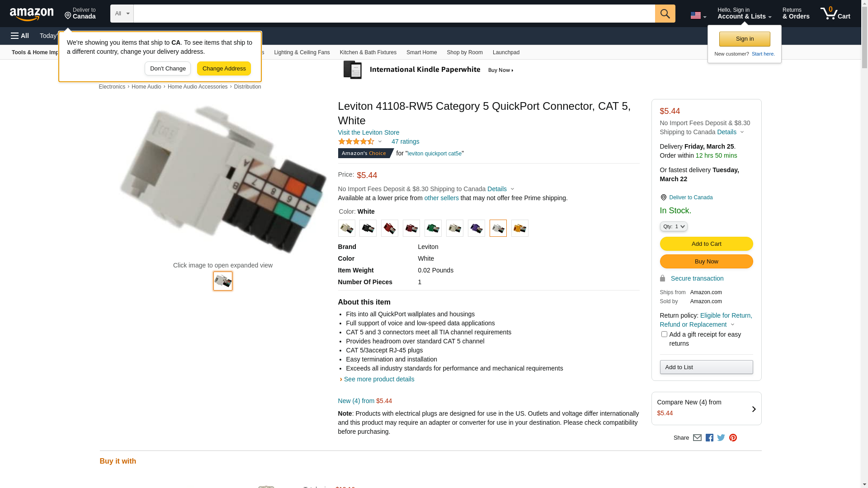Open the Qty quantity dropdown

tap(674, 226)
